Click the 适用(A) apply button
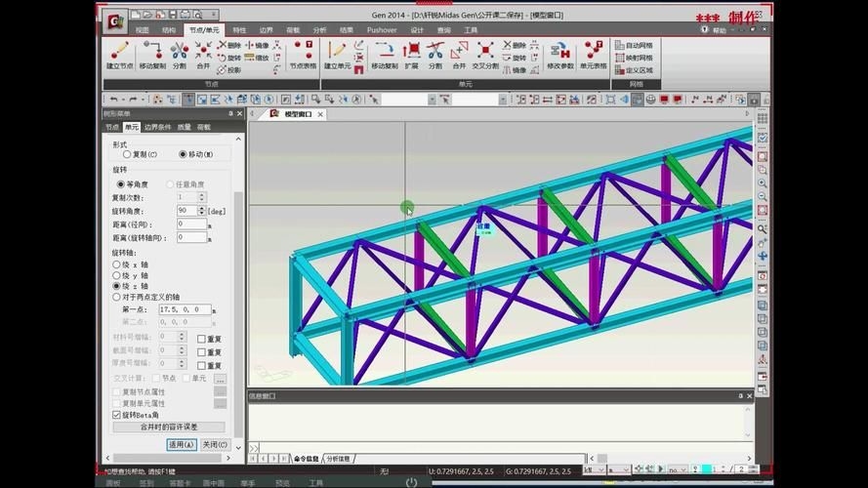 click(182, 444)
